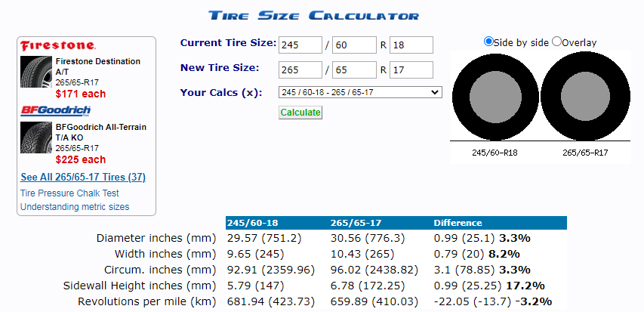Open Understanding metric sizes link
Viewport: 644px width, 312px height.
pyautogui.click(x=74, y=206)
